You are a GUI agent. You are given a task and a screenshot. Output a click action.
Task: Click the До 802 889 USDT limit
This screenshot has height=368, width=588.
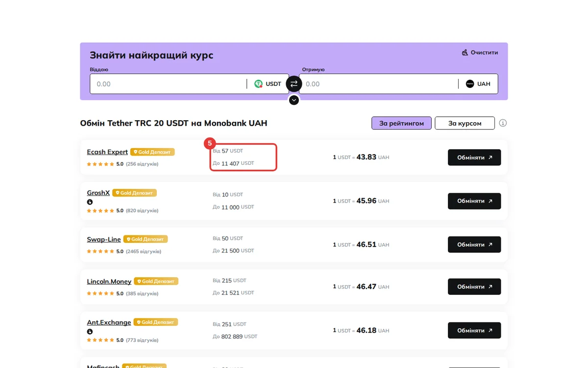pos(235,337)
